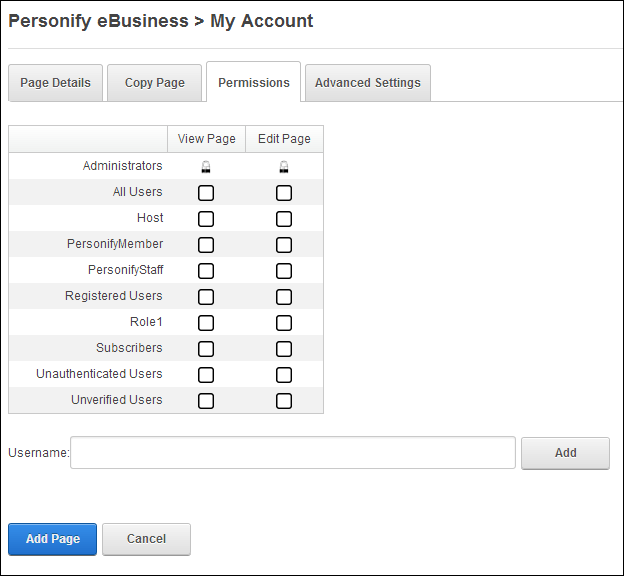Enable View Page for All Users
This screenshot has width=624, height=576.
click(206, 193)
